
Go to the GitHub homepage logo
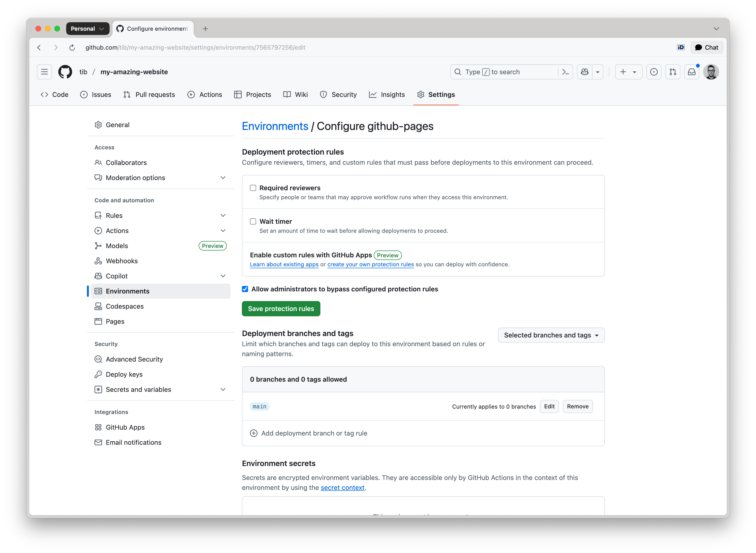pos(65,72)
